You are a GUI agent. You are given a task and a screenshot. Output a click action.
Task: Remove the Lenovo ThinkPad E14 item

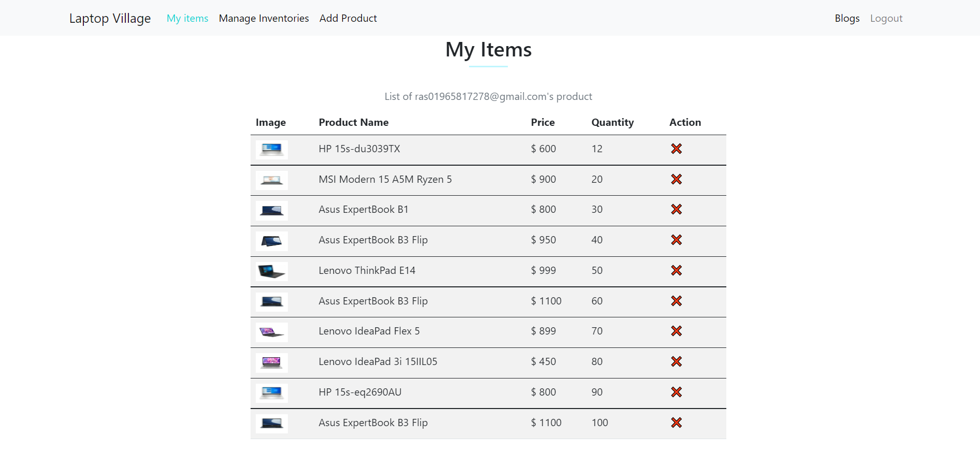point(676,270)
